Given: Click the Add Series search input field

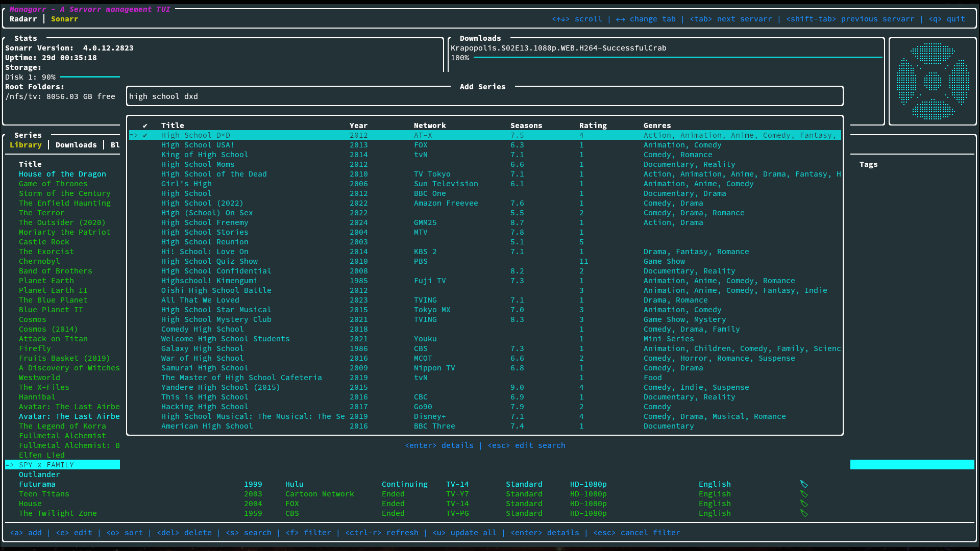Looking at the screenshot, I should point(484,96).
